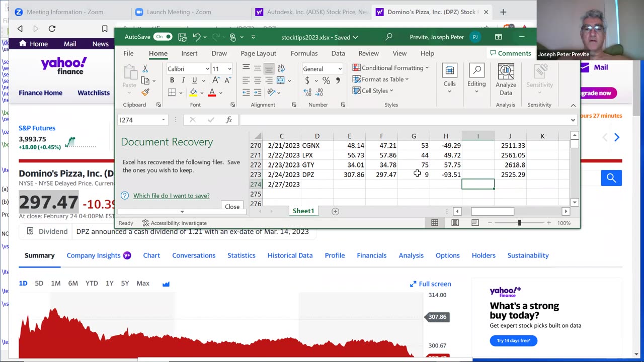The height and width of the screenshot is (362, 644).
Task: Apply Comma Style format
Action: pos(338,80)
